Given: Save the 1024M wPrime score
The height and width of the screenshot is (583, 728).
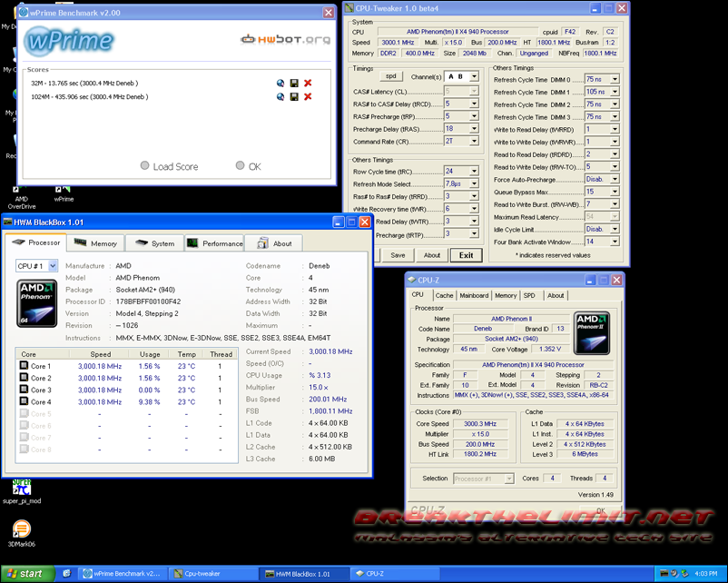Looking at the screenshot, I should tap(294, 96).
